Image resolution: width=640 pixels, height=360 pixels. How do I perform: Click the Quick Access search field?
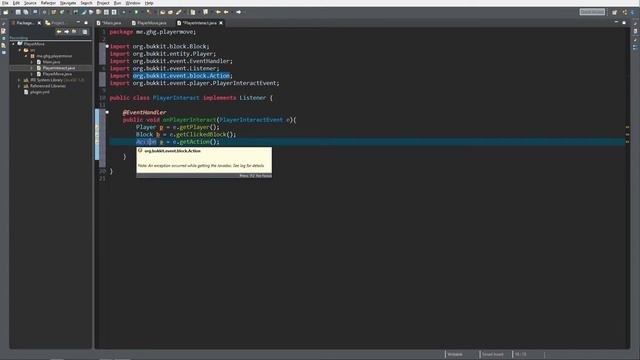592,12
